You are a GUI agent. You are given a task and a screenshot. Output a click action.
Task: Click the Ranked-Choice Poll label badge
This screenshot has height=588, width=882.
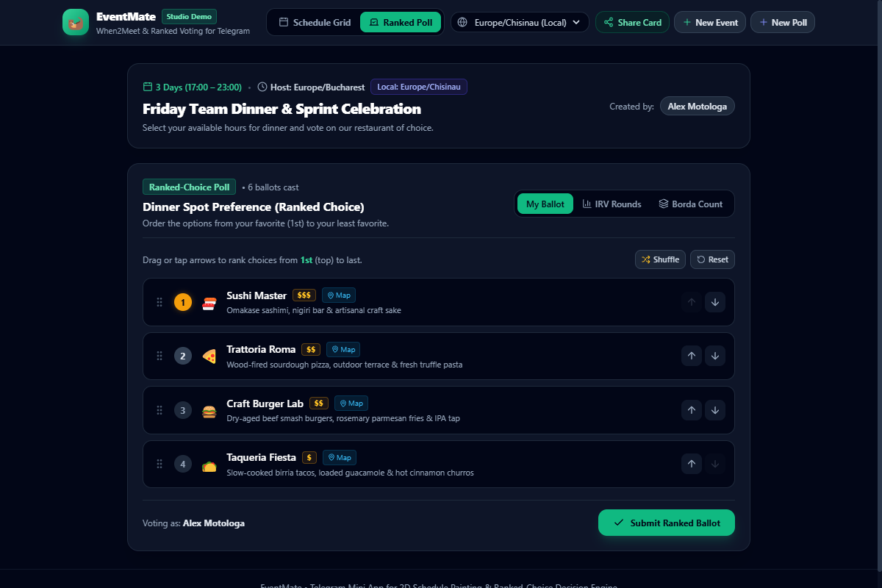pyautogui.click(x=190, y=187)
